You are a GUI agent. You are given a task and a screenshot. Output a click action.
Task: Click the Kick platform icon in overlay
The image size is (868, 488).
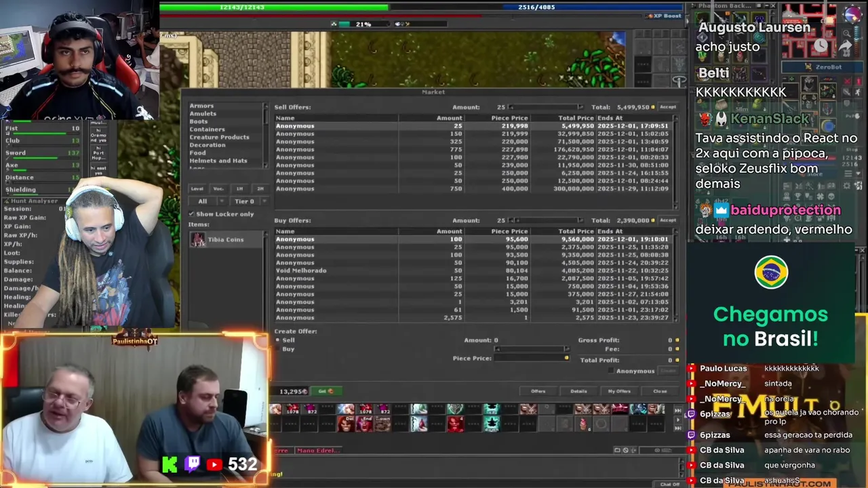pos(170,464)
